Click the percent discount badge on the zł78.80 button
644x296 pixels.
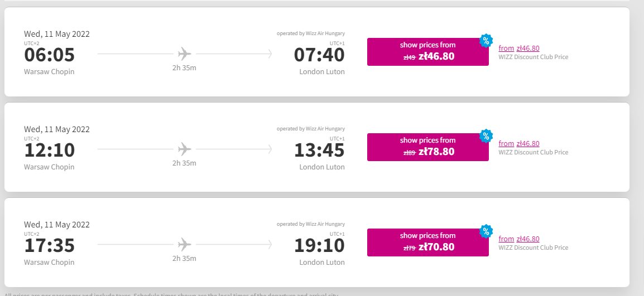(486, 136)
